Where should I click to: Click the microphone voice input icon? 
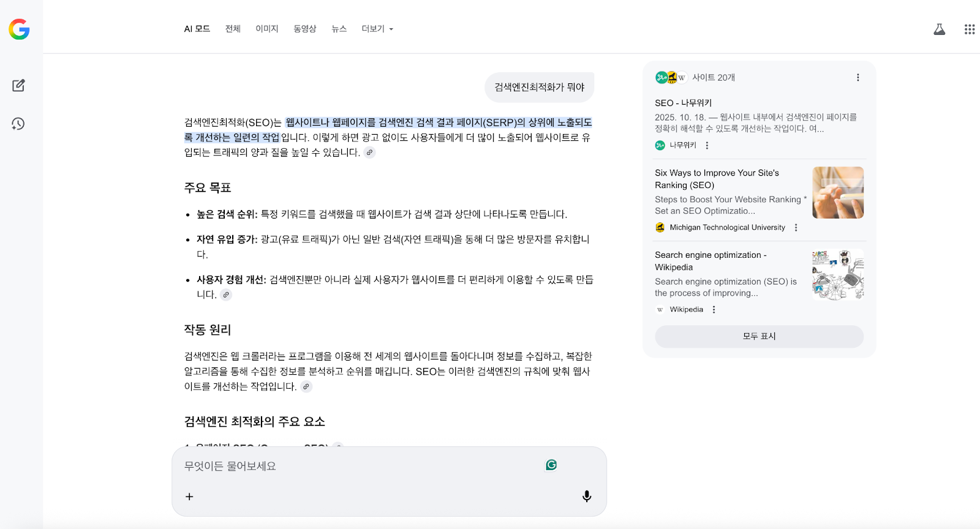tap(586, 496)
